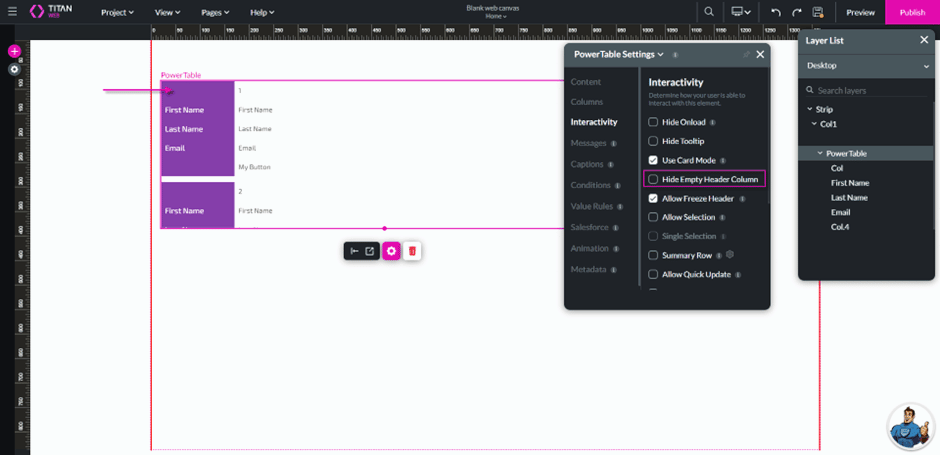Uncheck the Use Card Mode checkbox
The image size is (940, 455).
654,160
